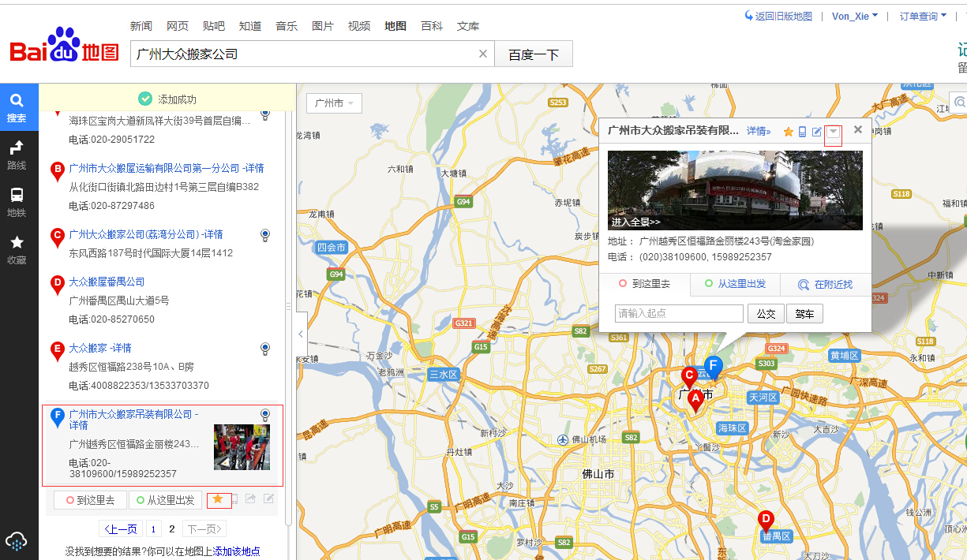Click 返回旧版地图 link

778,16
